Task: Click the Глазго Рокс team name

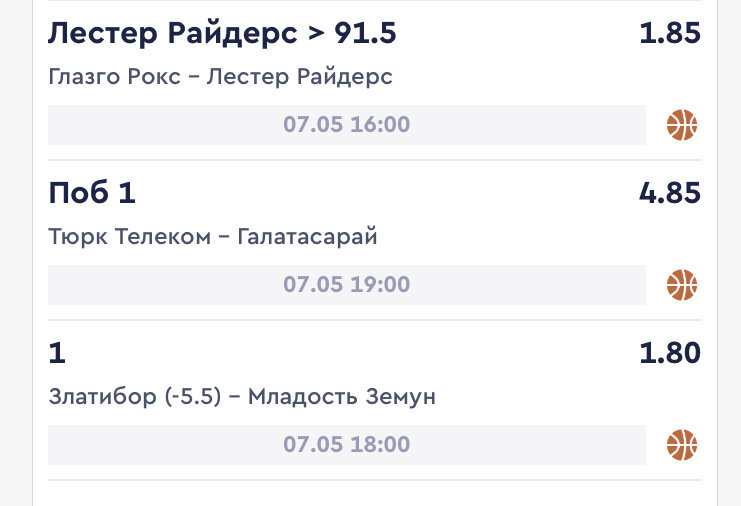Action: (114, 77)
